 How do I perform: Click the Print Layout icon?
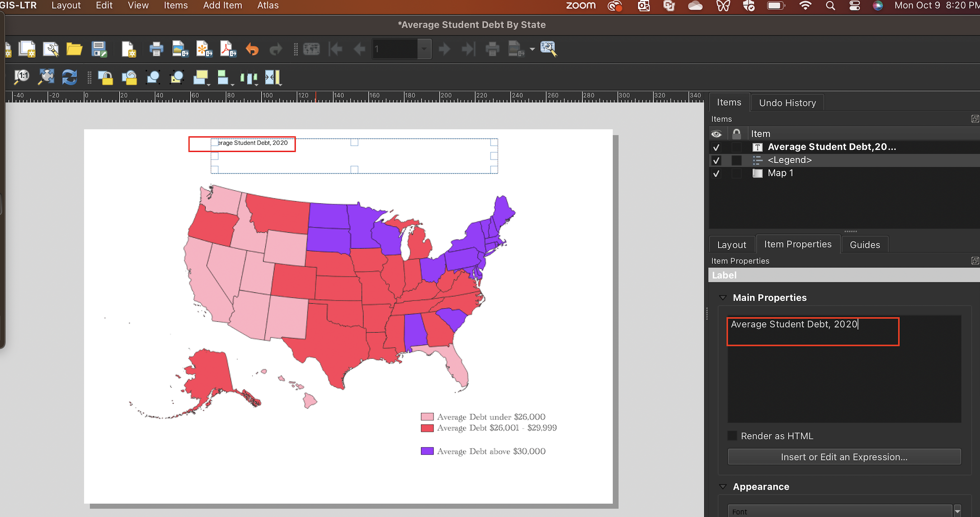click(x=155, y=49)
